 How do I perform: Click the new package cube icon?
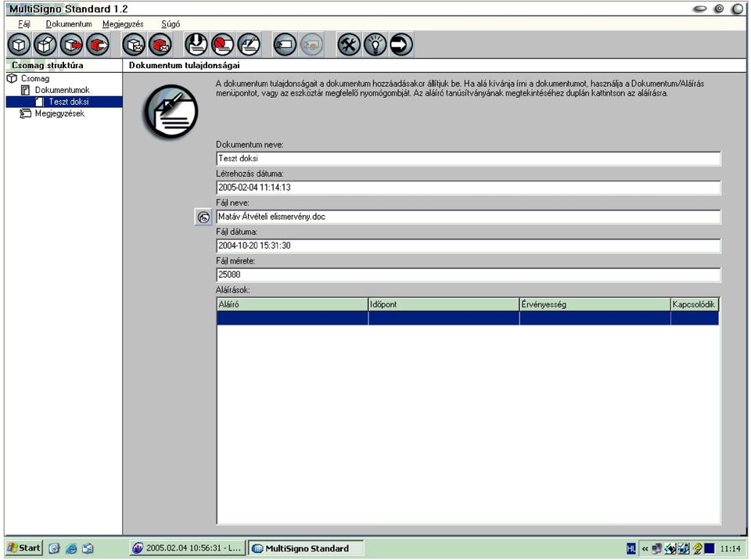[x=19, y=45]
